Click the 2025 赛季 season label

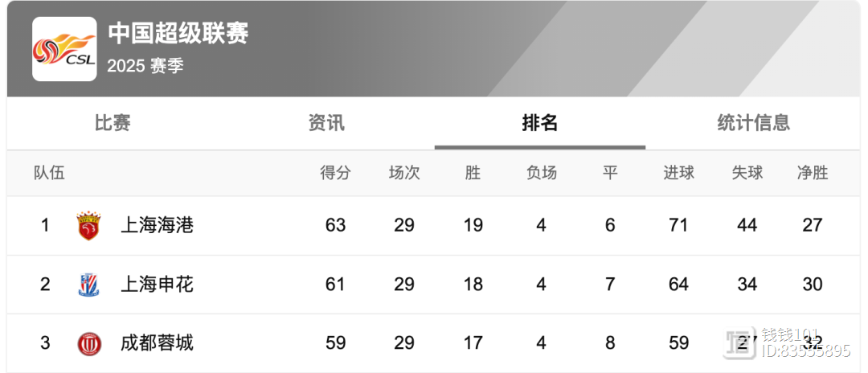(145, 66)
